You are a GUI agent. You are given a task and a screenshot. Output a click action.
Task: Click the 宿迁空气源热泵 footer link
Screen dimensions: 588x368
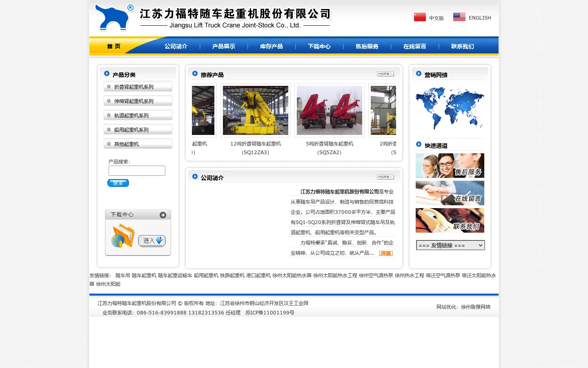(443, 276)
